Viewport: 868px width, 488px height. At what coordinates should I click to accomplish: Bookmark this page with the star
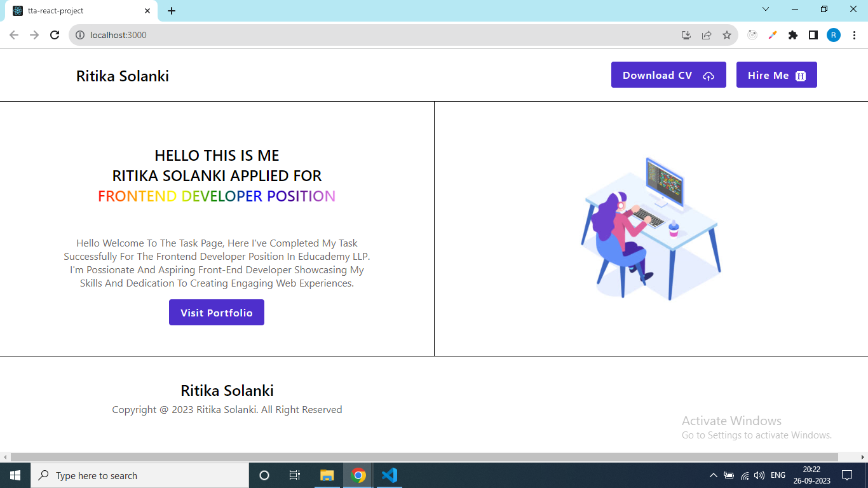click(x=727, y=35)
